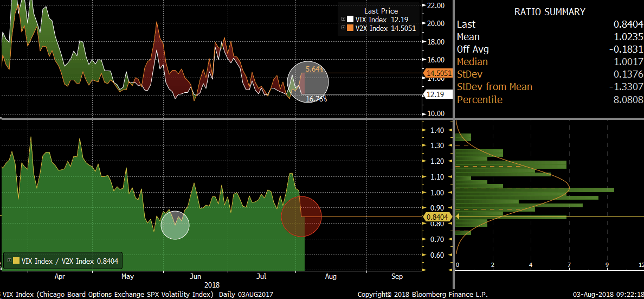
Task: Click the white 12.19 price axis tag
Action: (438, 94)
